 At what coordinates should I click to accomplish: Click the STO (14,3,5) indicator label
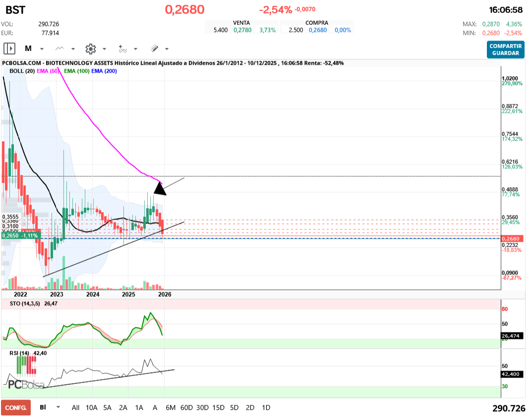24,302
